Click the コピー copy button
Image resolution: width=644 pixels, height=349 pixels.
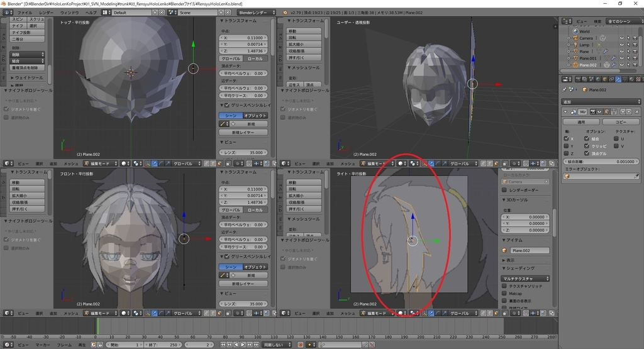pos(621,122)
